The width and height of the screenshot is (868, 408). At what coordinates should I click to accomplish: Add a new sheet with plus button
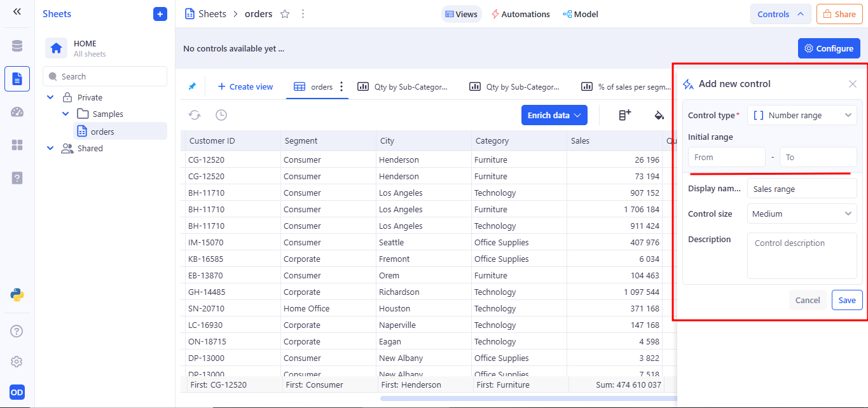click(x=160, y=14)
